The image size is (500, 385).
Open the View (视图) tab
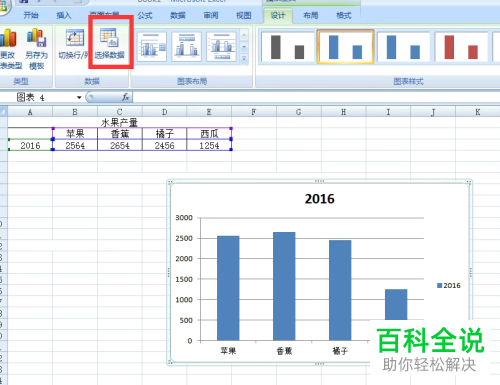[x=243, y=15]
